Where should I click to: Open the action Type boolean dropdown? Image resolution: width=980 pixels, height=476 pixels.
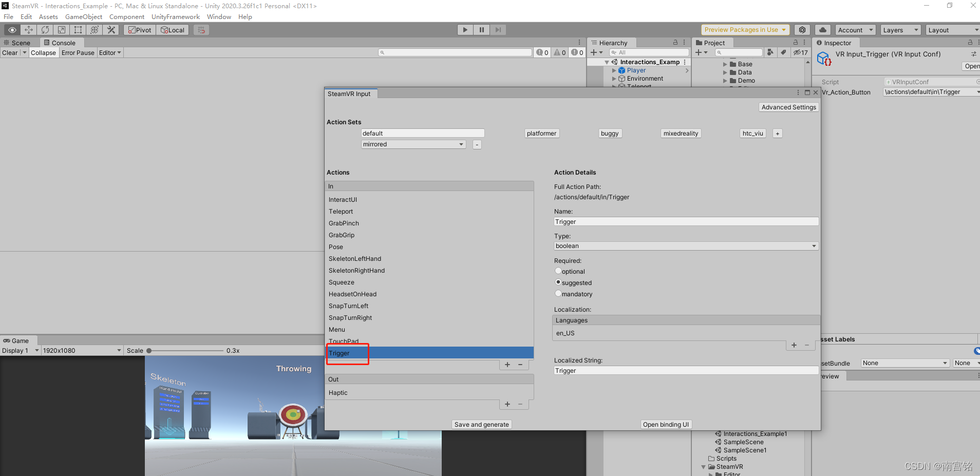686,246
